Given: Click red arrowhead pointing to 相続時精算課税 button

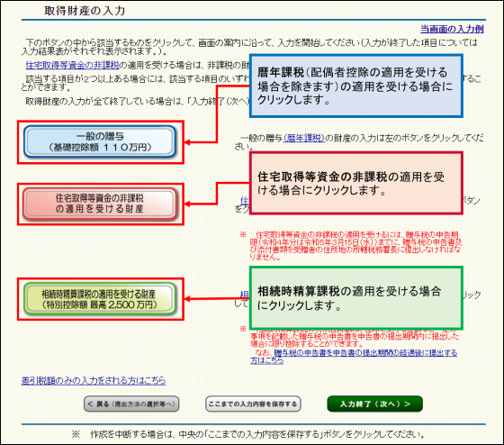Looking at the screenshot, I should (x=187, y=299).
